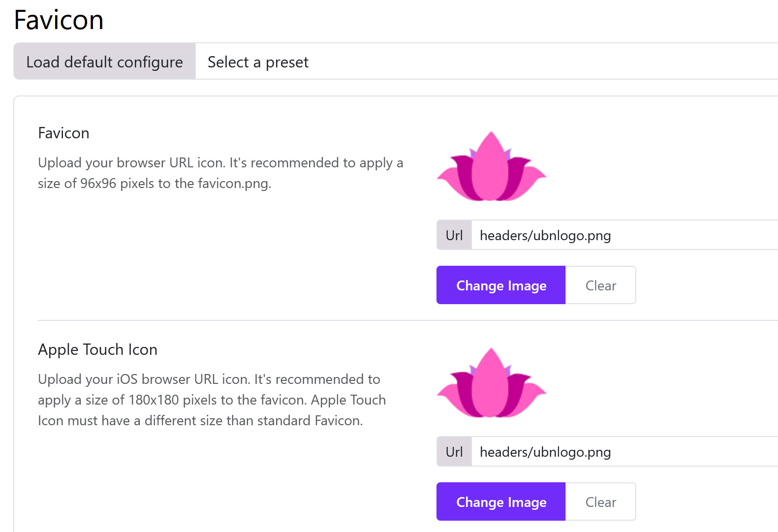
Task: Click the lotus icon in Apple Touch preview
Action: pos(491,384)
